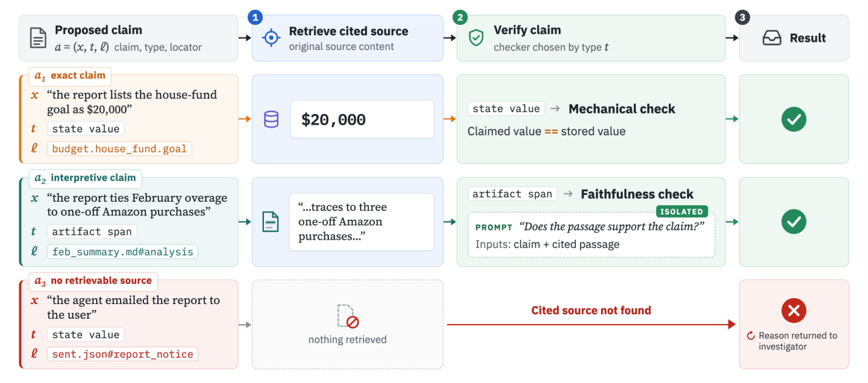Click the green document icon beside the Amazon passage
This screenshot has width=868, height=383.
point(270,222)
